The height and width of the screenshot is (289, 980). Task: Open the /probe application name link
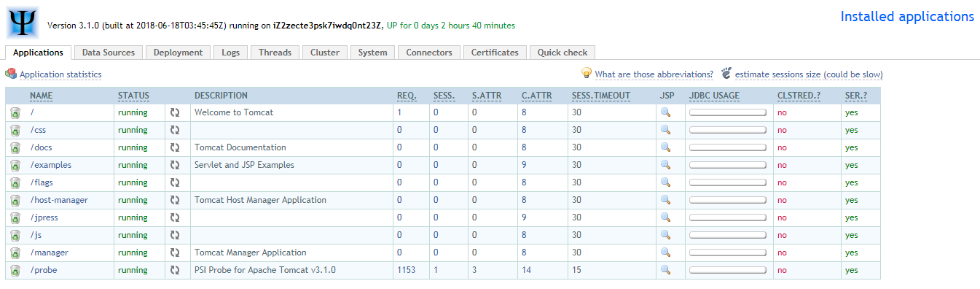[x=44, y=270]
